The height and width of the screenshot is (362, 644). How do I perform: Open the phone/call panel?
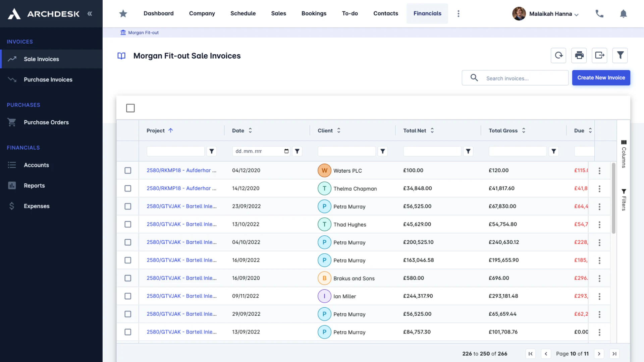coord(599,14)
